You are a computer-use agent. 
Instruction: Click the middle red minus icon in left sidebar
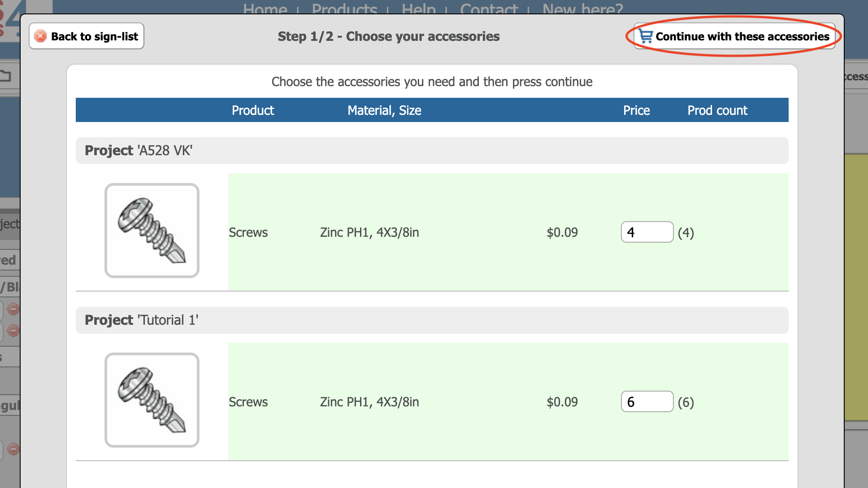[x=13, y=331]
